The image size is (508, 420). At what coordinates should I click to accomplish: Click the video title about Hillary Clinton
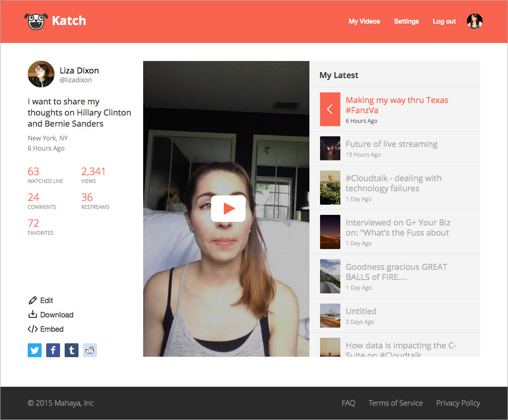pyautogui.click(x=79, y=112)
